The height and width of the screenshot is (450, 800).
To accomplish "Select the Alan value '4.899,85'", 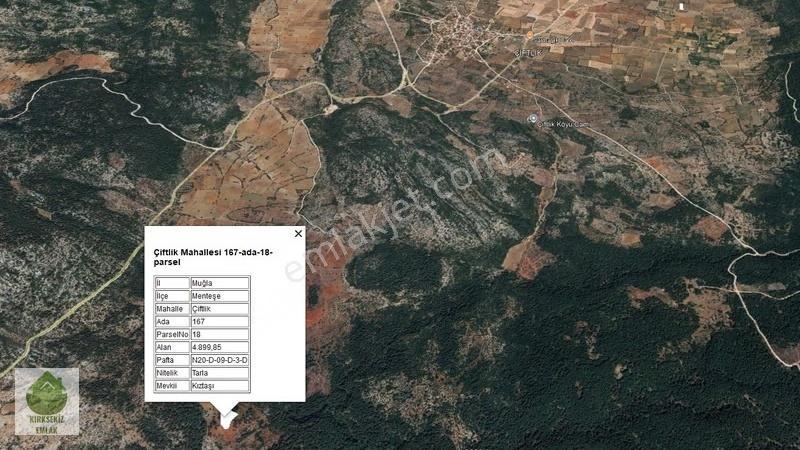I will 220,347.
